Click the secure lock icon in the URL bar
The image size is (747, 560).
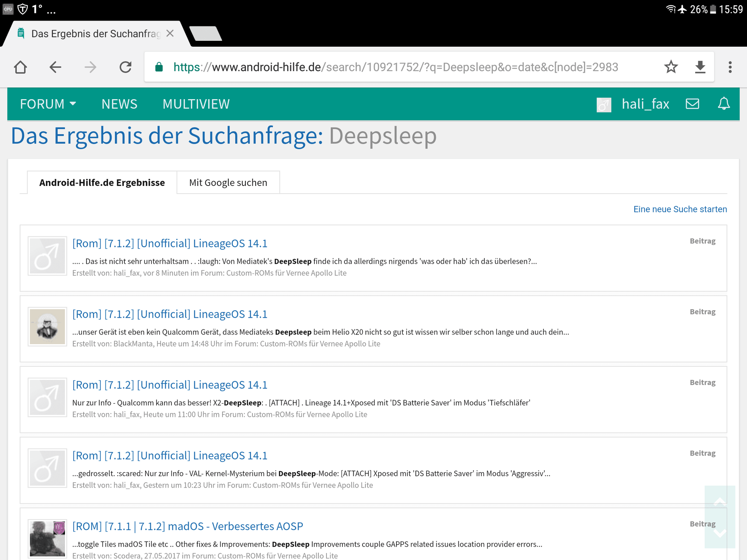click(x=159, y=67)
